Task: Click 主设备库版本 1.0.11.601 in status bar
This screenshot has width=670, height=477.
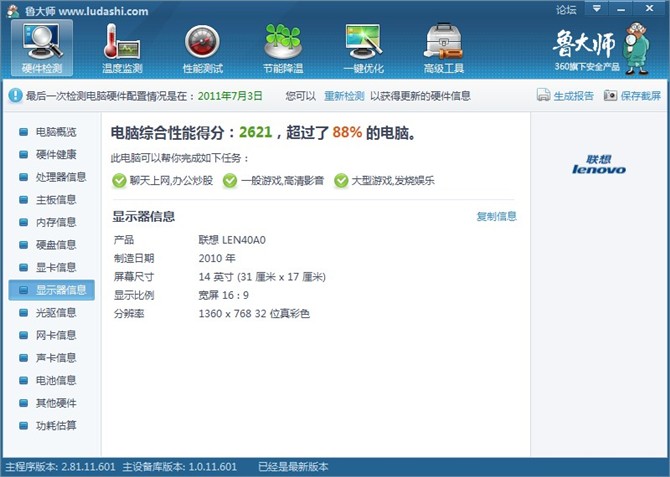Action: [179, 467]
